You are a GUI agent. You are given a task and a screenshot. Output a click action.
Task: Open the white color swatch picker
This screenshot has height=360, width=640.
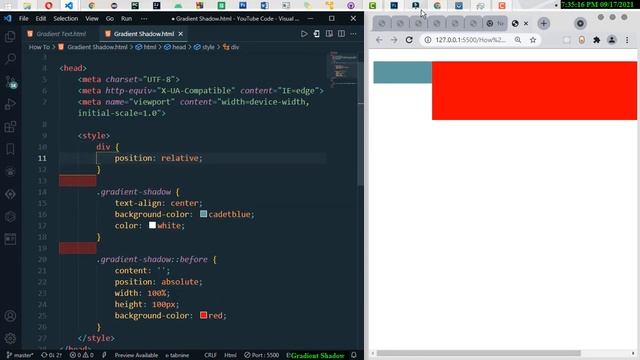click(152, 225)
